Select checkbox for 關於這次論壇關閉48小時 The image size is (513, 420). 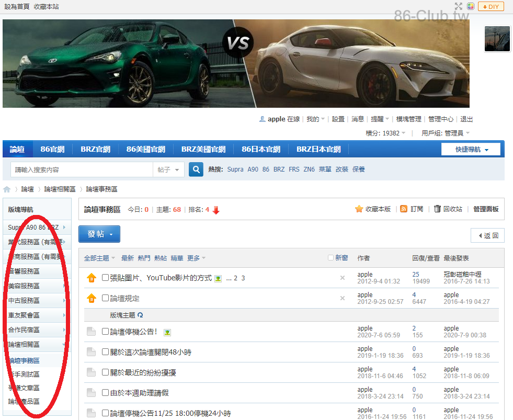tap(105, 351)
